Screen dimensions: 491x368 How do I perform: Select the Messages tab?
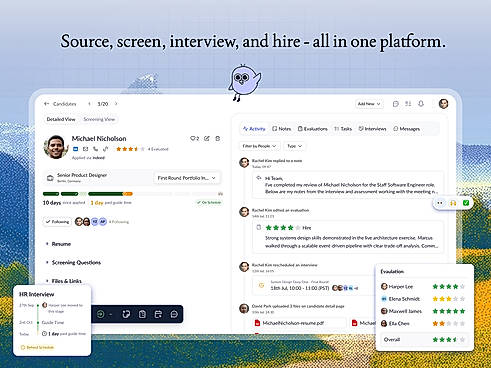[406, 129]
